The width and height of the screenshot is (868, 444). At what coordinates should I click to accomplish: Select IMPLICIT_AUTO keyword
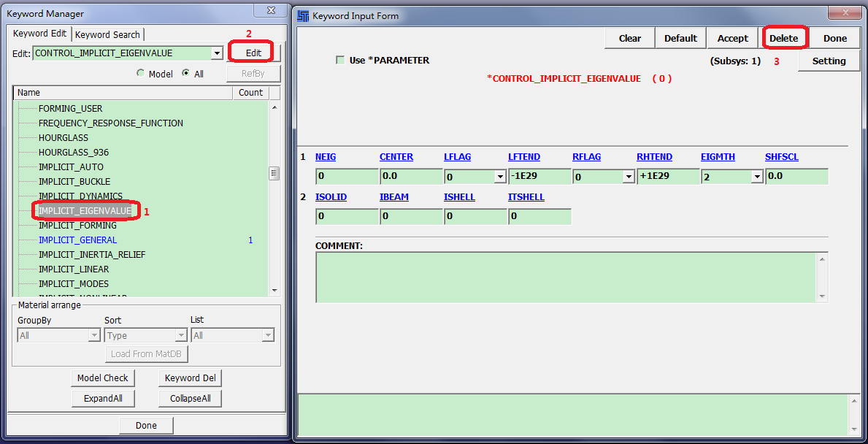click(71, 166)
